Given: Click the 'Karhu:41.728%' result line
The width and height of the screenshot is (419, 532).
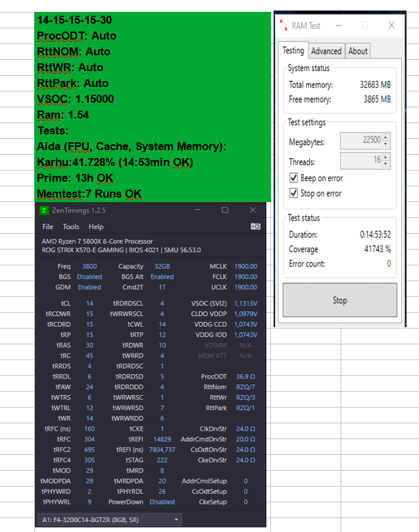Looking at the screenshot, I should click(115, 162).
